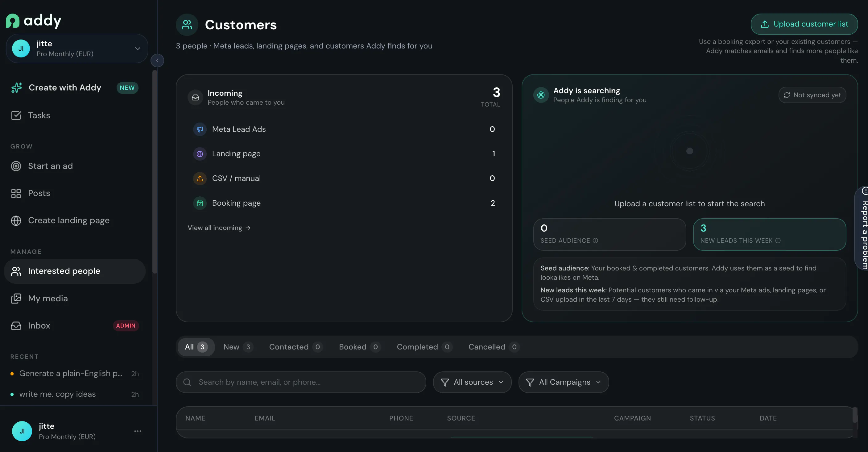Open the All Campaigns dropdown

click(x=564, y=382)
